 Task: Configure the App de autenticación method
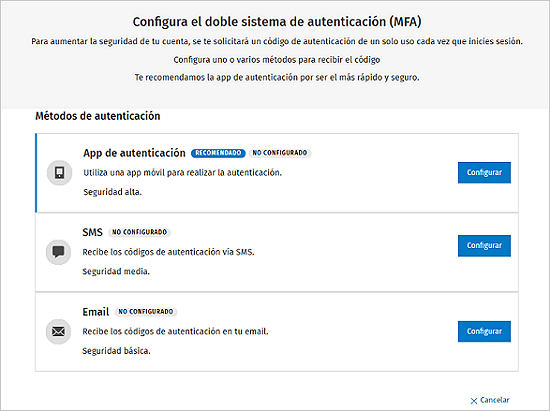coord(484,173)
